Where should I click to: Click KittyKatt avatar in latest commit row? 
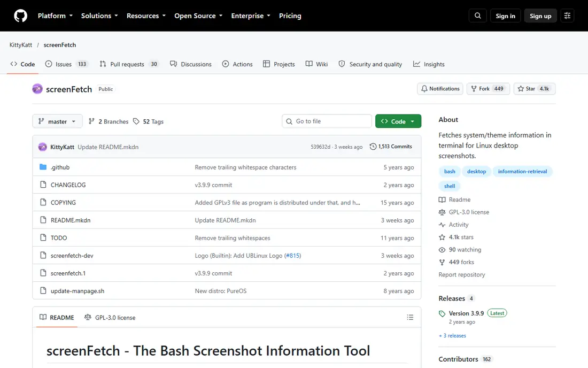click(x=42, y=147)
